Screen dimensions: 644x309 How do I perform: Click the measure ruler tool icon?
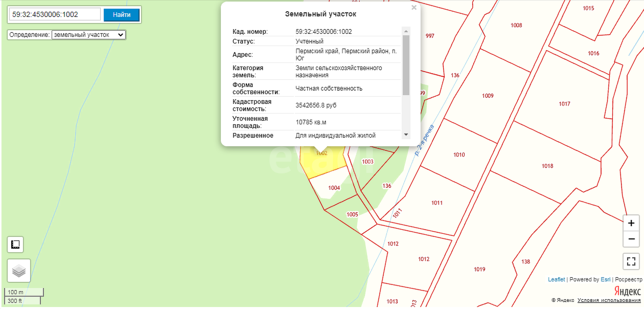coord(15,245)
